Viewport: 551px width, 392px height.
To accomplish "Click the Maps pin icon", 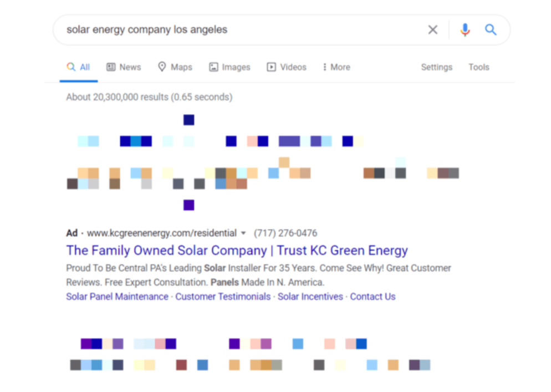I will pyautogui.click(x=162, y=67).
